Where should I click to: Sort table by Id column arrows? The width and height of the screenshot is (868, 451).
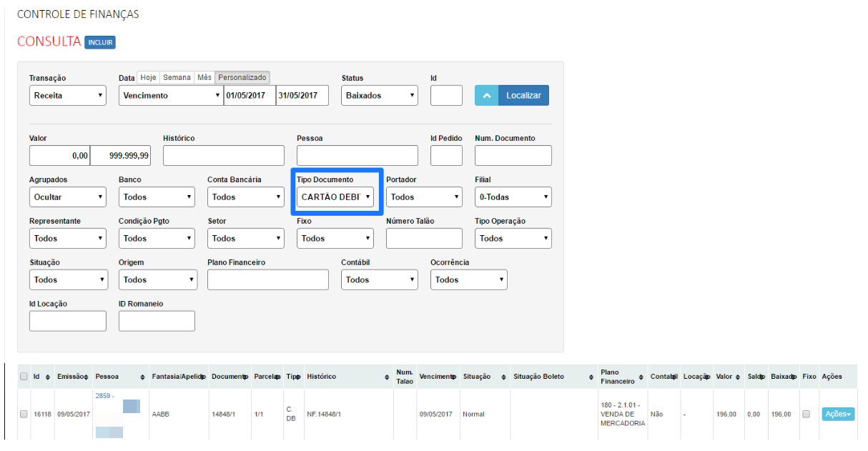(x=47, y=377)
